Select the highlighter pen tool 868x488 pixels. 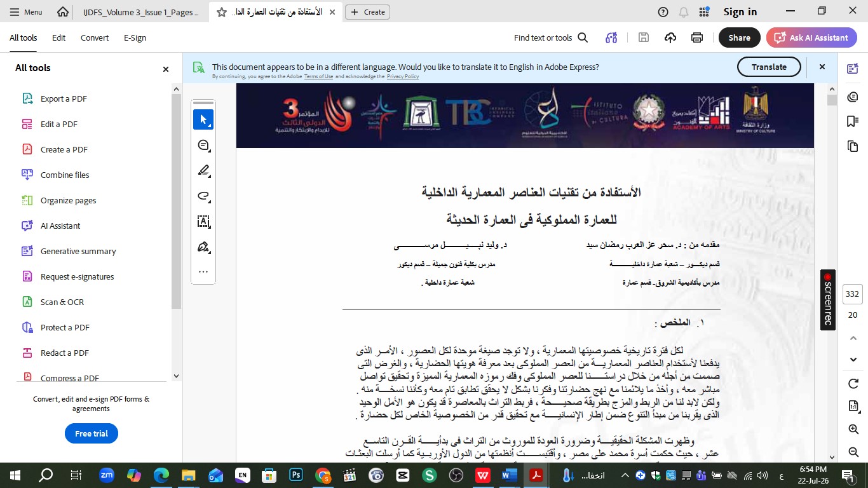[203, 170]
